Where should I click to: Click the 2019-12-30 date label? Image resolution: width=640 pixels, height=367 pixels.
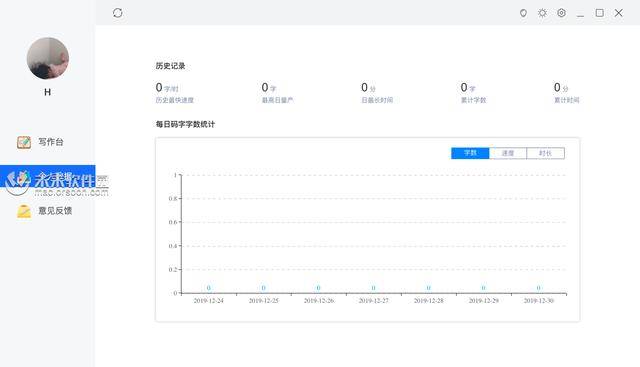pos(539,300)
